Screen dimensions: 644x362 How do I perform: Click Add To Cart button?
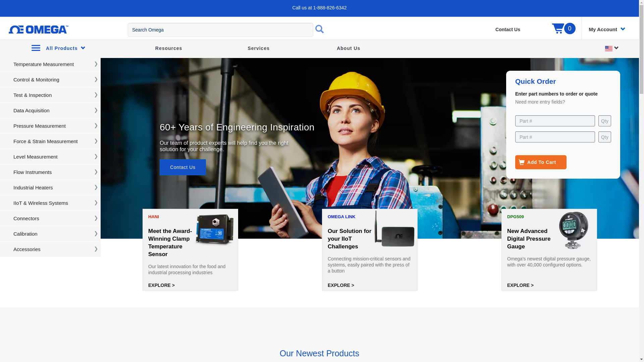tap(541, 162)
